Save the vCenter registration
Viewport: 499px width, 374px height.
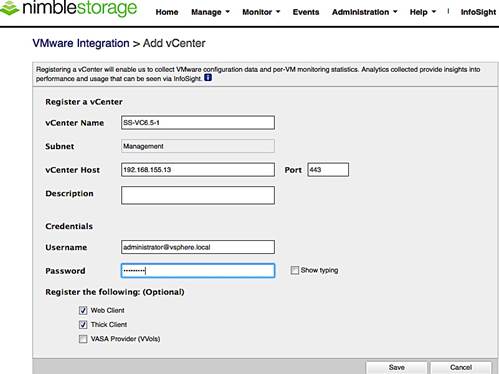396,367
